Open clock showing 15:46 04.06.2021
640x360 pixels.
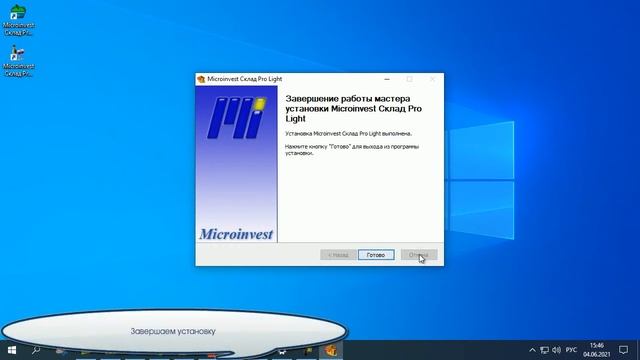pyautogui.click(x=596, y=350)
